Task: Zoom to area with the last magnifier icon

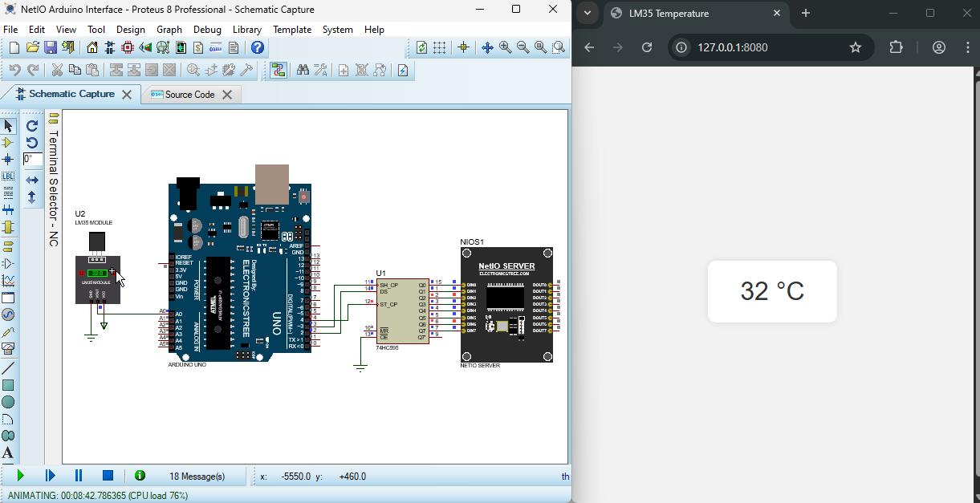Action: pyautogui.click(x=558, y=48)
